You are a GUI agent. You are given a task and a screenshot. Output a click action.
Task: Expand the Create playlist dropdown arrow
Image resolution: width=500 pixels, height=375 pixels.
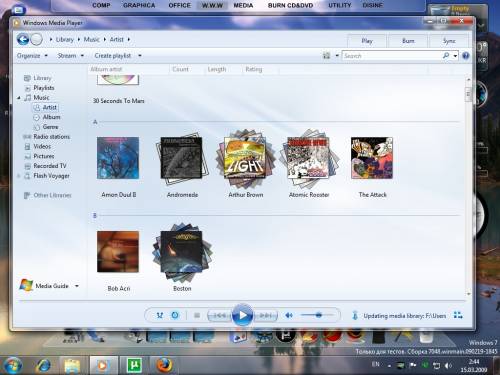tap(140, 56)
